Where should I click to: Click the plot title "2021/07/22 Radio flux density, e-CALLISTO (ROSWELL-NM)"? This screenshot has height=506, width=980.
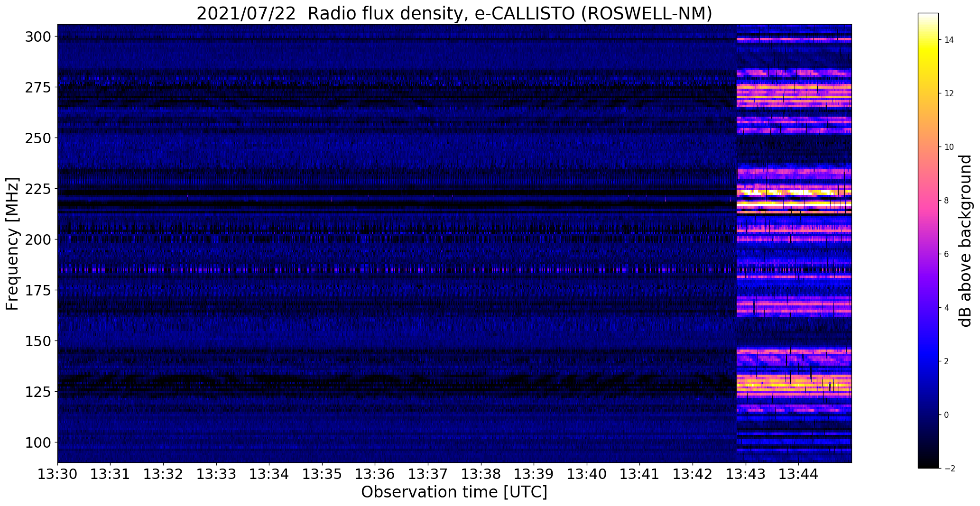(x=454, y=13)
